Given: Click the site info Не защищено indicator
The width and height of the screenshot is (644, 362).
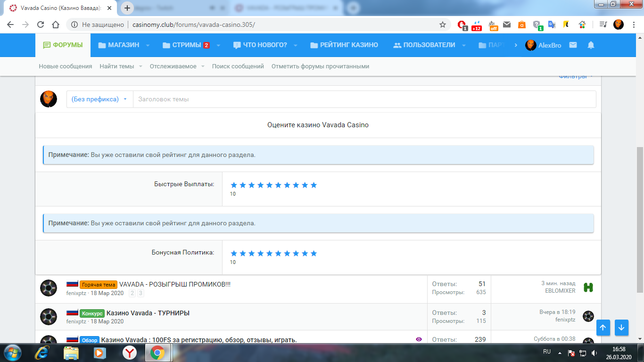Looking at the screenshot, I should 97,25.
